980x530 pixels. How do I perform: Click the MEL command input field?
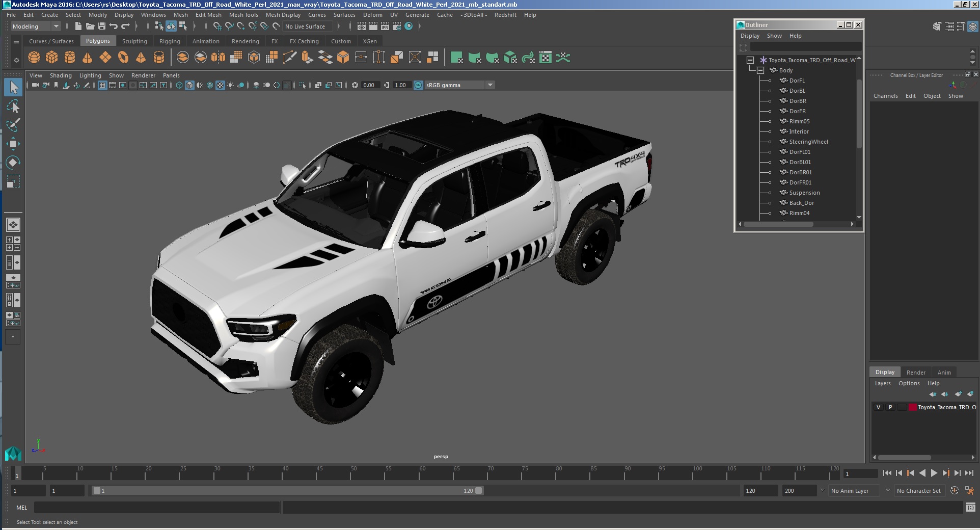pyautogui.click(x=157, y=508)
